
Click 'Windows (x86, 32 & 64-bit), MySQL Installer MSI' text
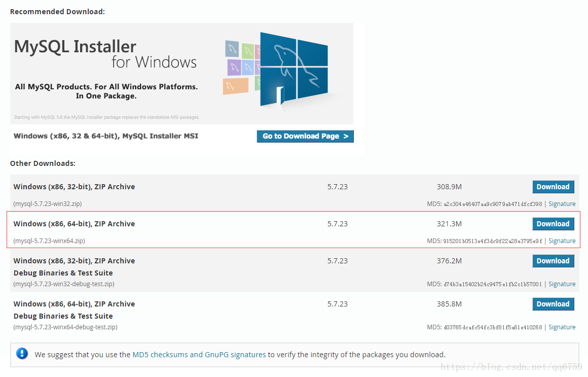click(106, 136)
